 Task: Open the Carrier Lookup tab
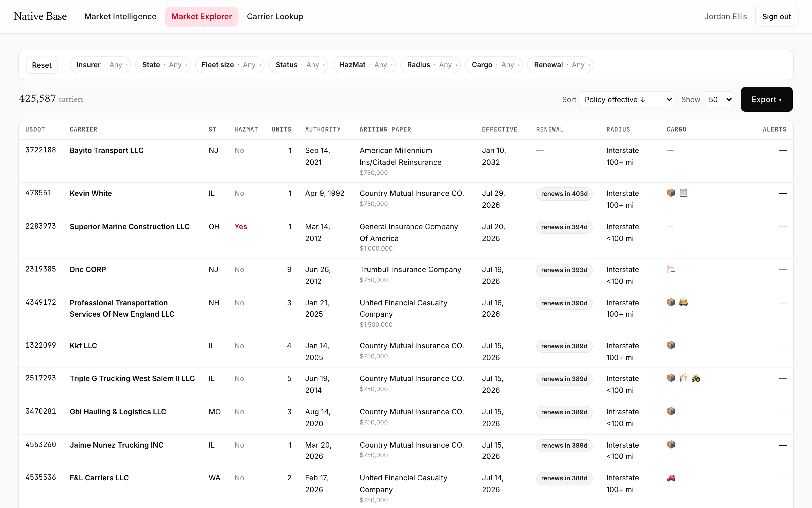pos(275,16)
